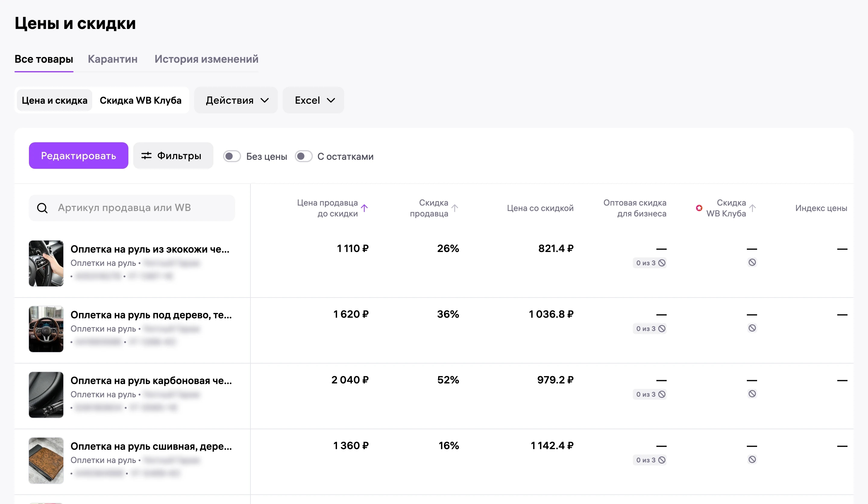The height and width of the screenshot is (504, 868).
Task: Enable the 'С остатками' toggle
Action: (303, 156)
